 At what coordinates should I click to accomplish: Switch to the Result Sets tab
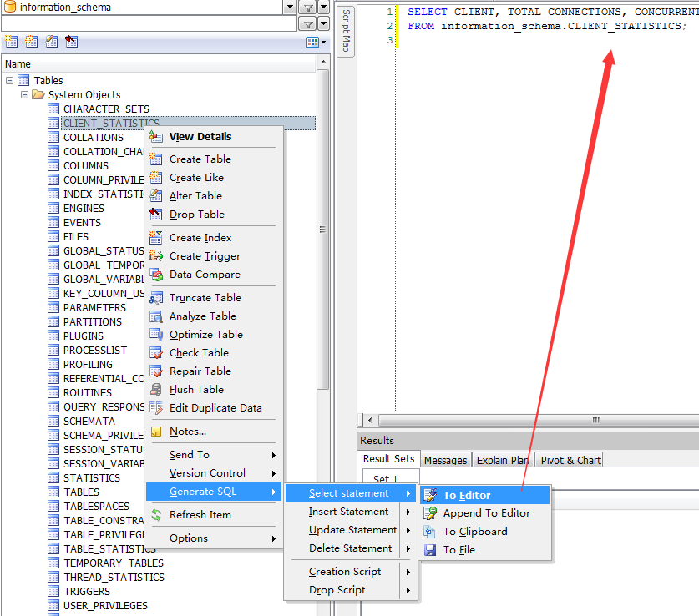pyautogui.click(x=388, y=459)
